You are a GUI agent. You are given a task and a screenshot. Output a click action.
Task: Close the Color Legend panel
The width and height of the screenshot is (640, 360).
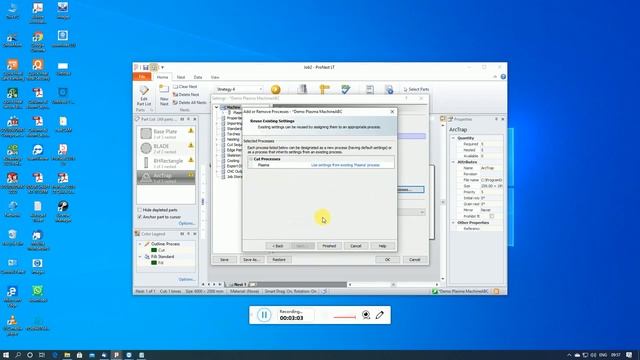(x=195, y=234)
